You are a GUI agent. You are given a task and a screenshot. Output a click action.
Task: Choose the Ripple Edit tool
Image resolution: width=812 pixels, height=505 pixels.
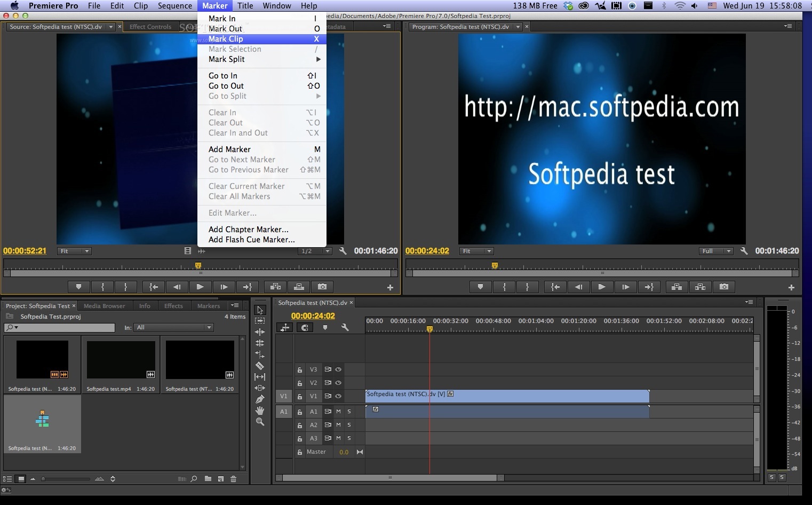pos(260,332)
